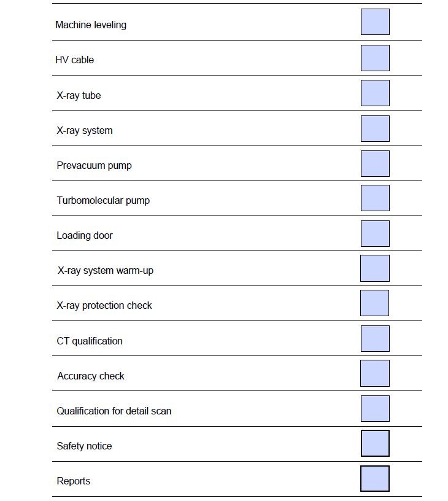The width and height of the screenshot is (448, 501).
Task: Click the Turbomolecular pump row label
Action: click(x=103, y=201)
